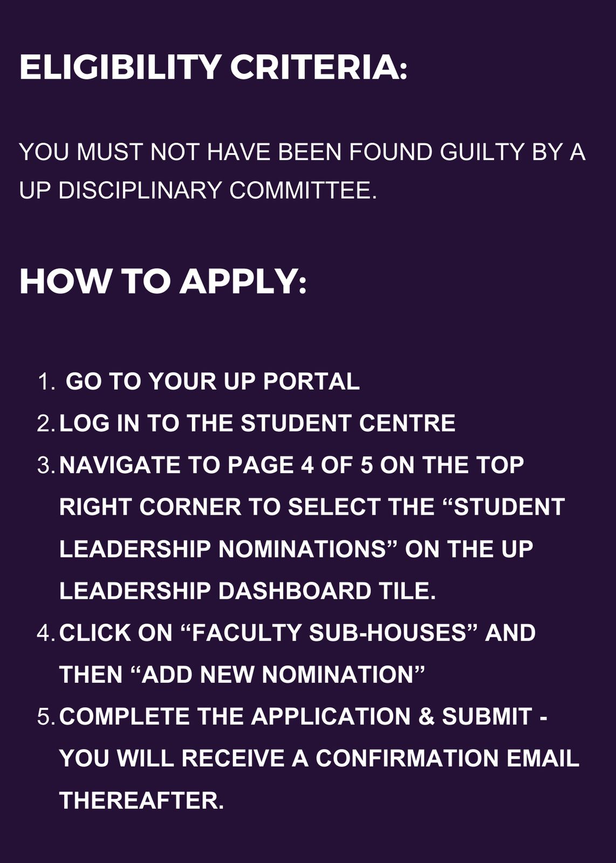The width and height of the screenshot is (616, 863).
Task: Click the 'LEADERSHIP DASHBOARD TILE.' line
Action: coord(248,591)
